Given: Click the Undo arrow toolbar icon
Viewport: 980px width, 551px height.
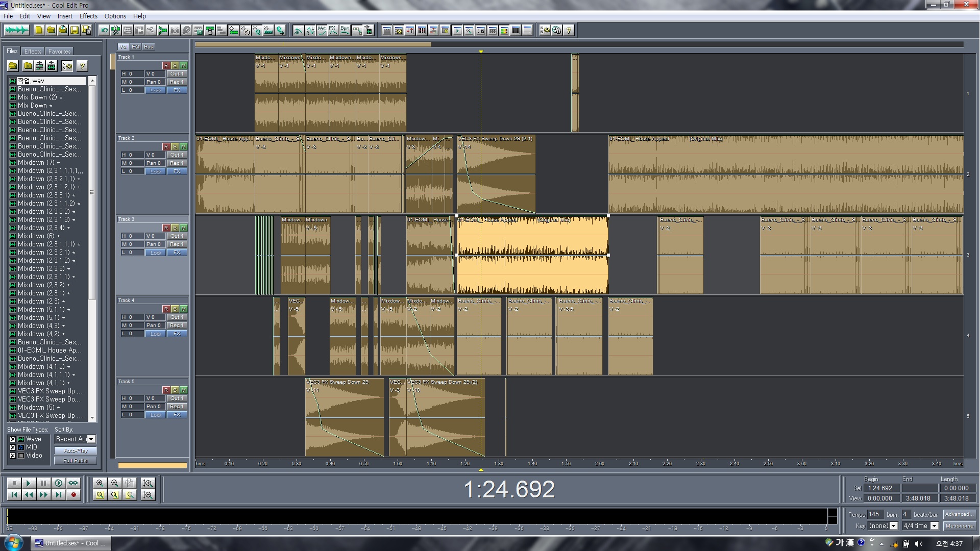Looking at the screenshot, I should pyautogui.click(x=104, y=30).
